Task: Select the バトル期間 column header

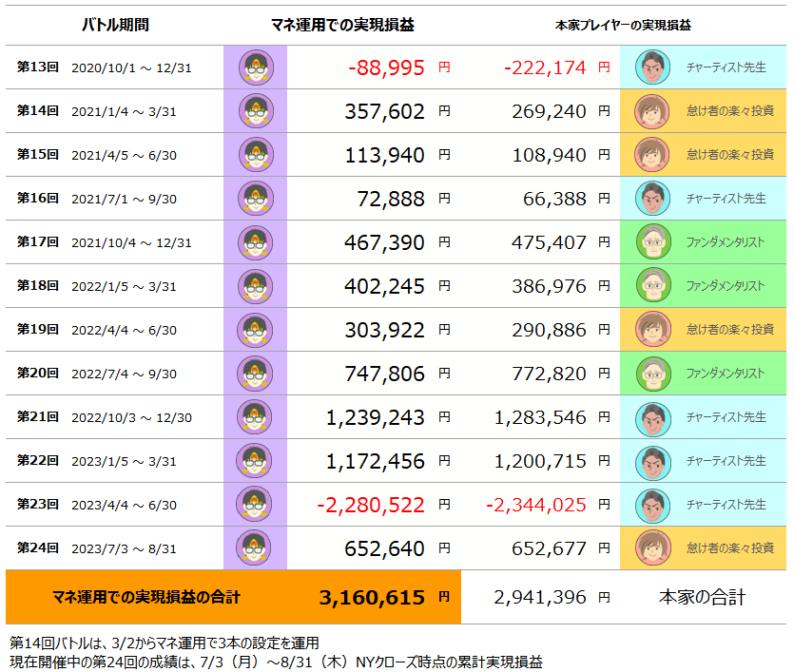Action: pos(115,25)
